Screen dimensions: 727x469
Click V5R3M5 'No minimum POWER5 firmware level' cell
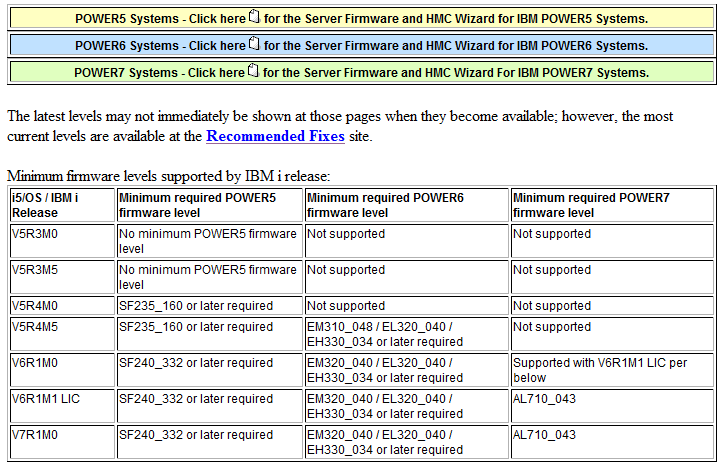tap(210, 277)
